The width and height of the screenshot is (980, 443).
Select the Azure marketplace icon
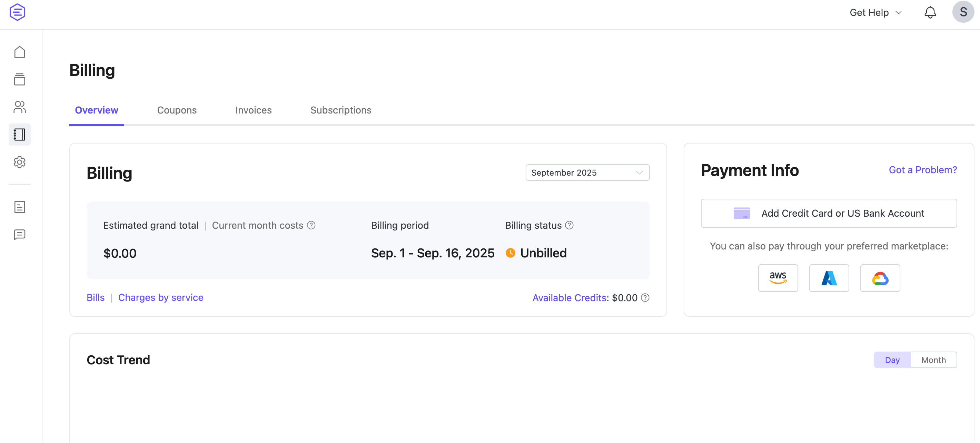(829, 278)
